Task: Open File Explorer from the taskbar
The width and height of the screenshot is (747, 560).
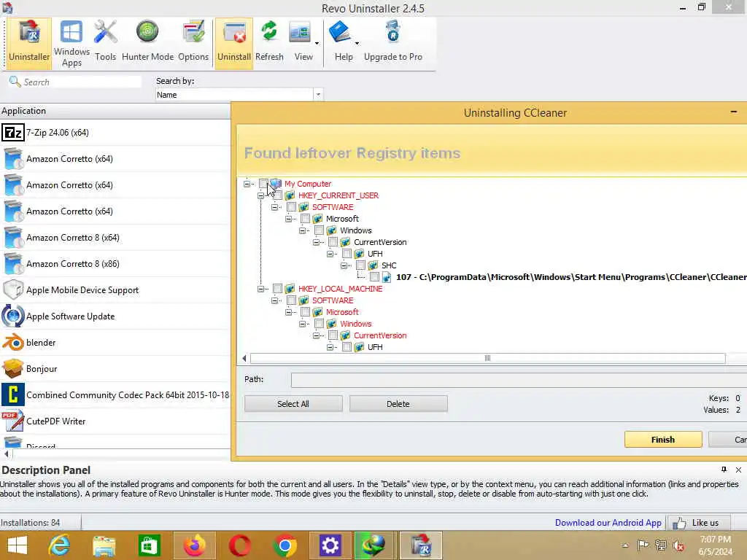Action: (x=104, y=545)
